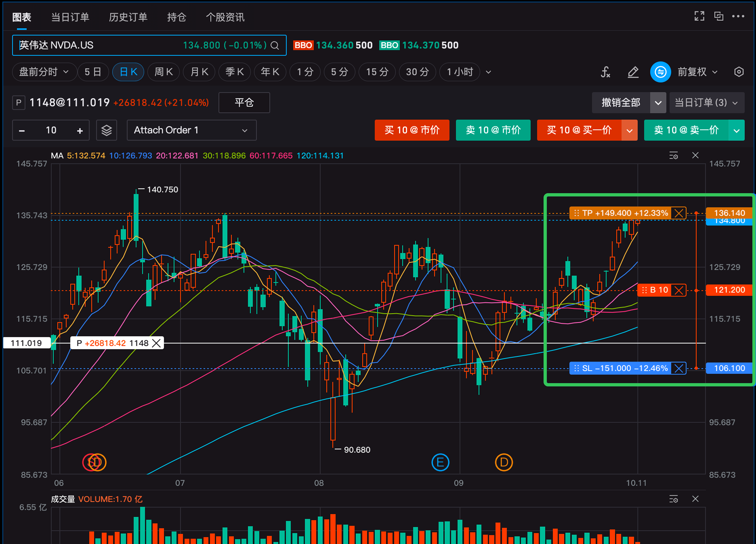
Task: Select the 周K weekly candlestick period
Action: point(164,72)
